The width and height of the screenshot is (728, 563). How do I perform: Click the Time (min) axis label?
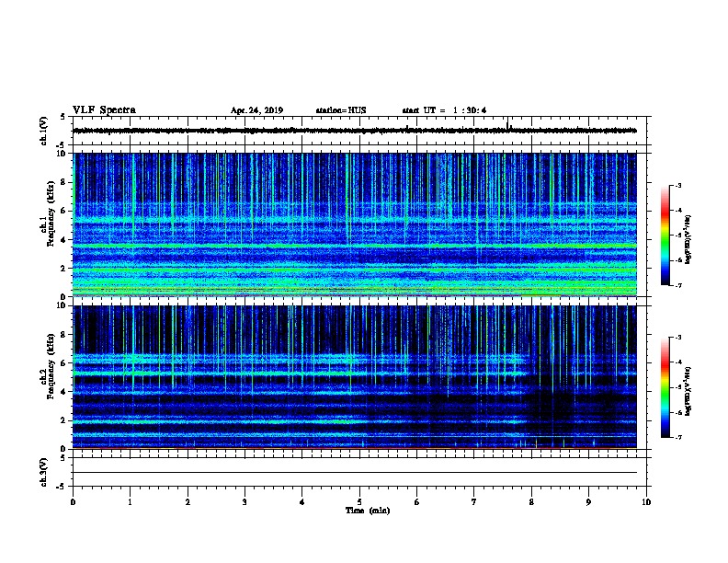368,511
